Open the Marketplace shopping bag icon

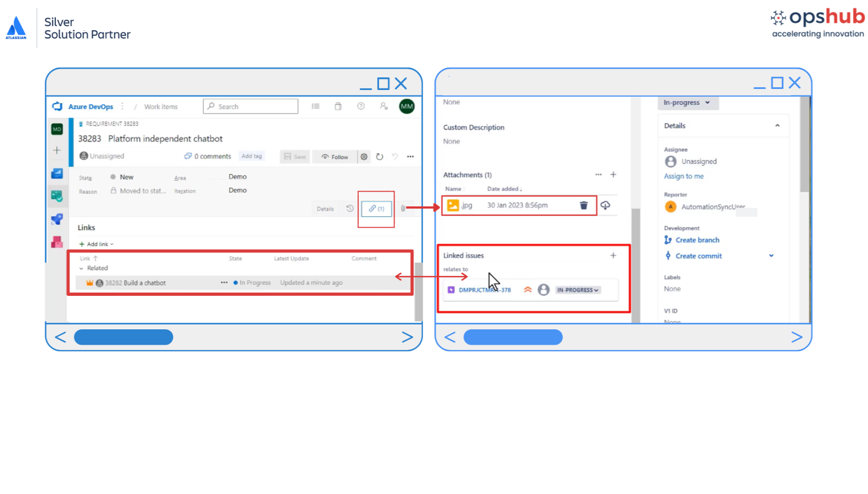coord(338,106)
